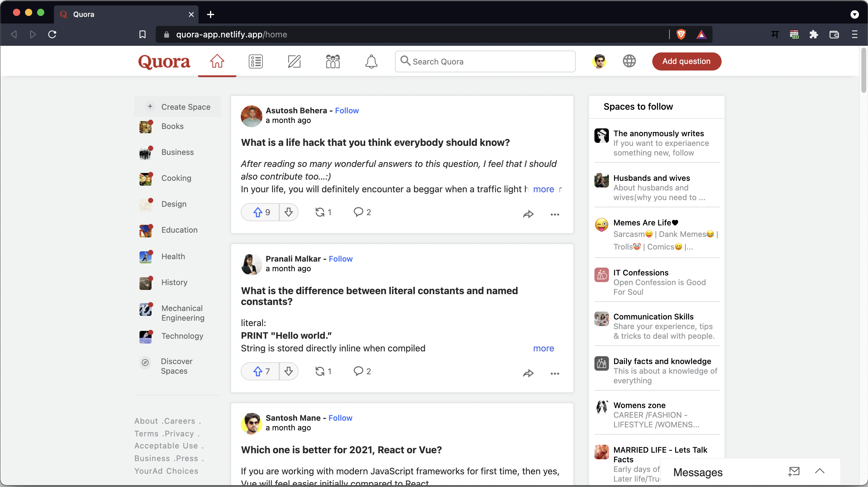Click the Following feed icon
The width and height of the screenshot is (868, 487).
(255, 61)
